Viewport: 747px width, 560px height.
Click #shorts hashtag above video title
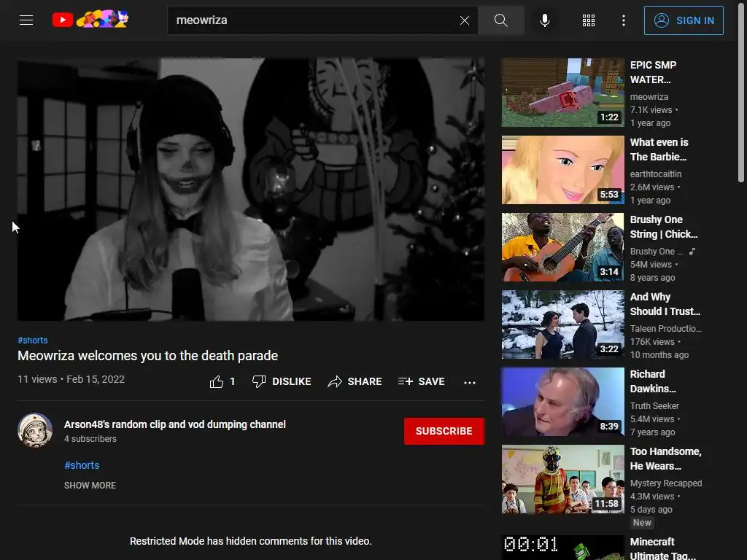tap(32, 340)
